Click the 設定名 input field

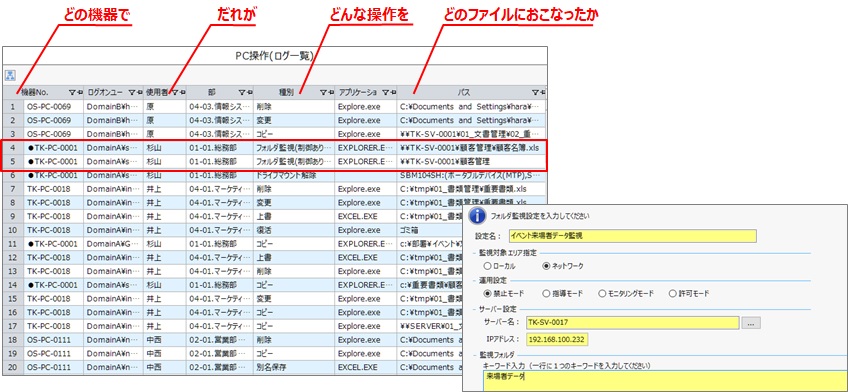(632, 236)
